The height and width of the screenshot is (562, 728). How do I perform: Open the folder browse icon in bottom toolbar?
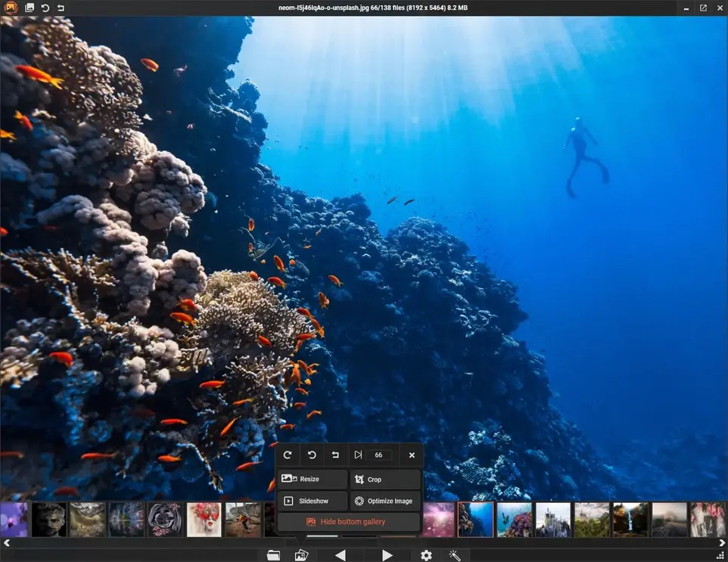click(273, 555)
